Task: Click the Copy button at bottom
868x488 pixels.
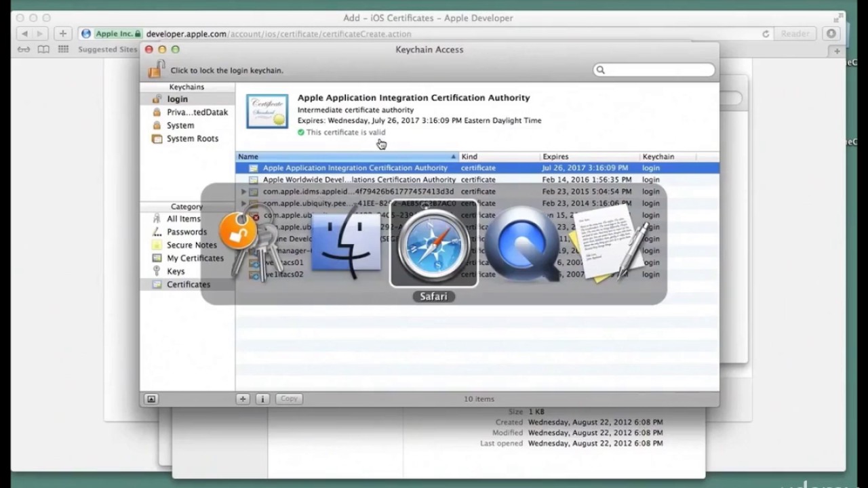Action: coord(289,399)
